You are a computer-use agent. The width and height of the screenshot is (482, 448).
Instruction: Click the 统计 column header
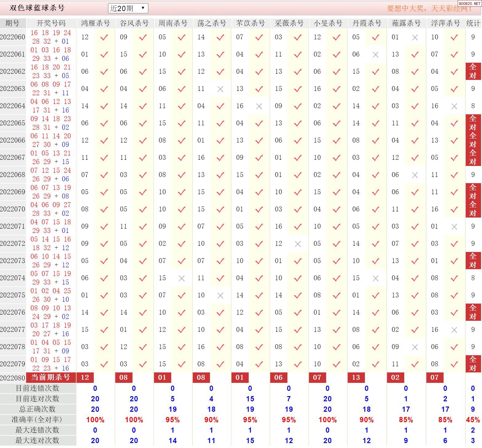[473, 23]
